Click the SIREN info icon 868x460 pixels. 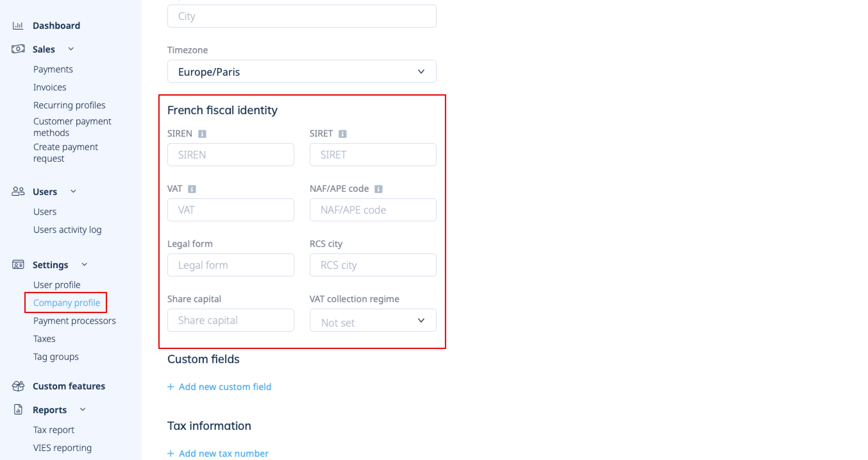[202, 134]
